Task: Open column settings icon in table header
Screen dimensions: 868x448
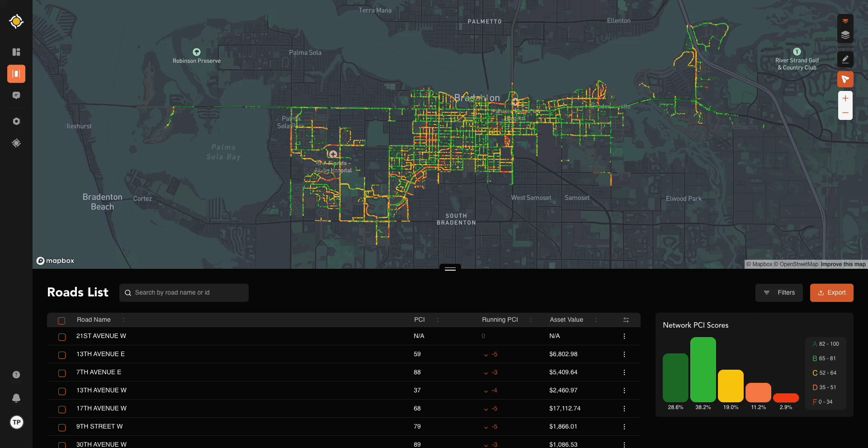Action: [x=626, y=320]
